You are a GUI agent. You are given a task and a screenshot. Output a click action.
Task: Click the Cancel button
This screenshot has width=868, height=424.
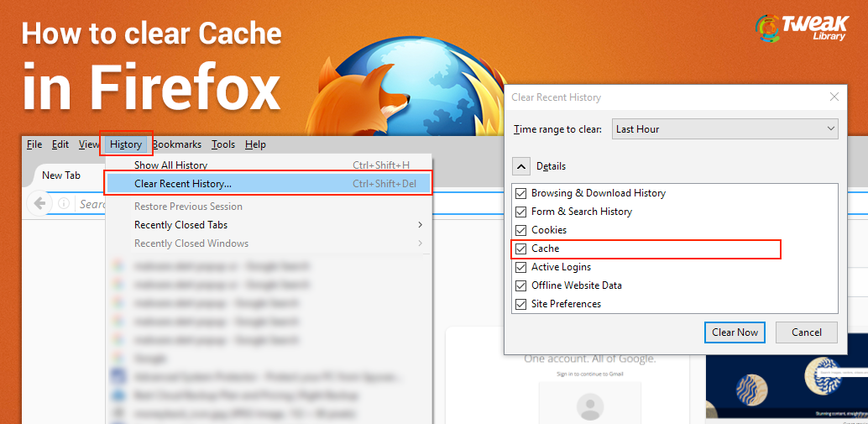[x=807, y=332]
